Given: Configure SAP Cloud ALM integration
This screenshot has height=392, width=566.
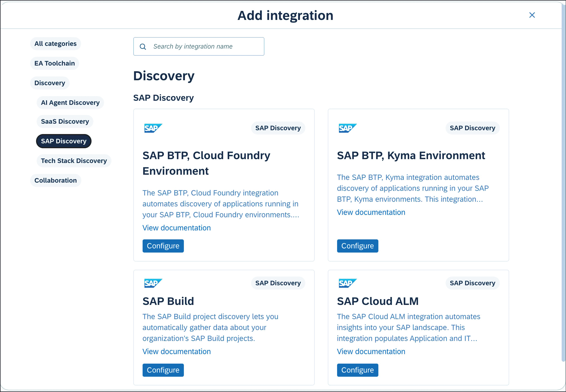Looking at the screenshot, I should pyautogui.click(x=358, y=370).
